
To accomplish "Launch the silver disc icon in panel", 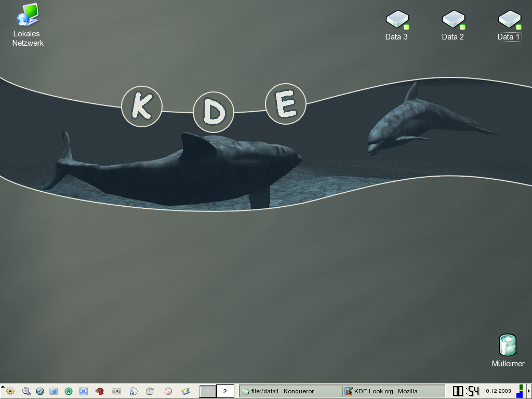I will pos(150,391).
